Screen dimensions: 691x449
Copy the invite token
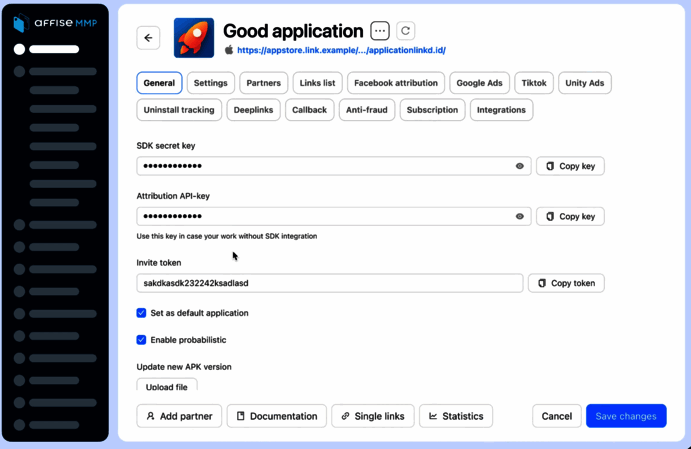(x=566, y=283)
